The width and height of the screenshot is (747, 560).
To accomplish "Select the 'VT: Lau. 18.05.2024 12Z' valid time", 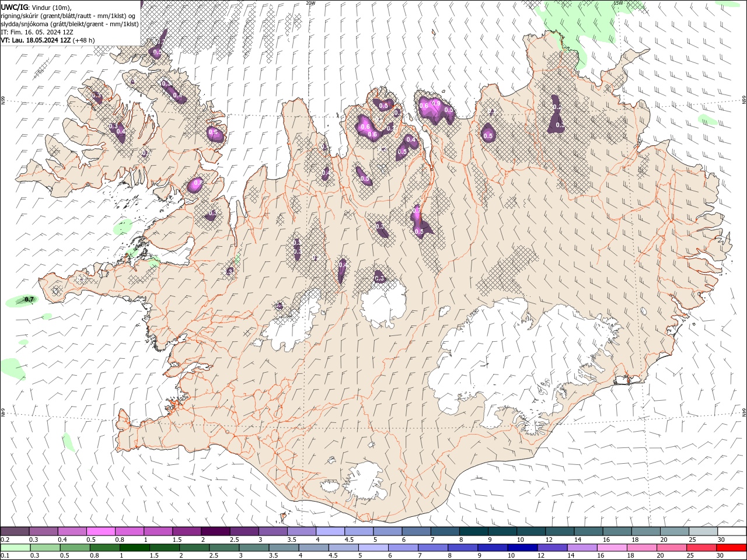I will coord(36,40).
